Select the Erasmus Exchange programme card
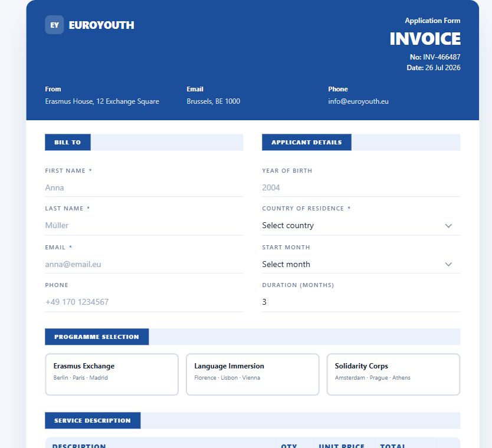Viewport: 492px width, 448px height. (111, 374)
